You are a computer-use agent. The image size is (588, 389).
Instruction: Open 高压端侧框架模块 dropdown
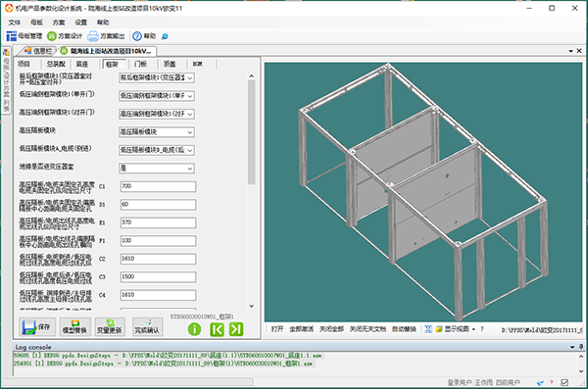(157, 114)
